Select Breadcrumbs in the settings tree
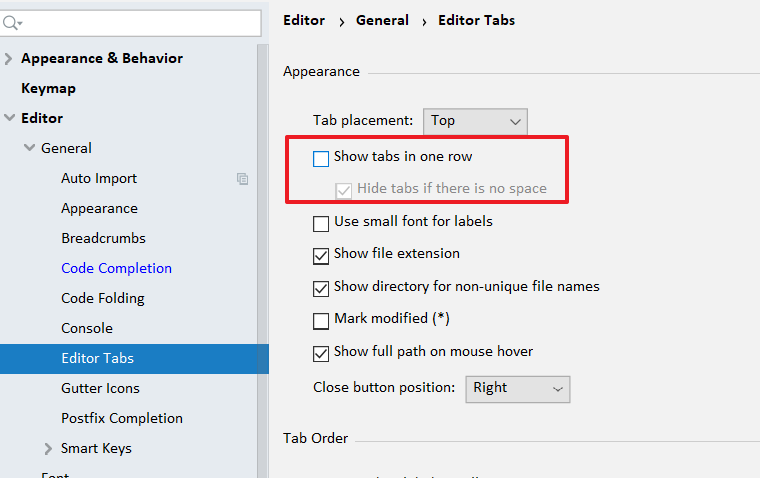 point(103,238)
